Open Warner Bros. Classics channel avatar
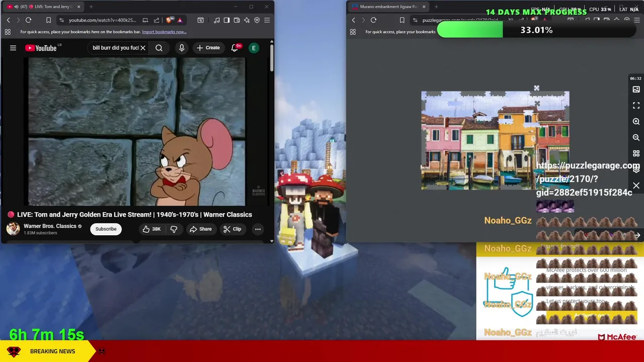 point(13,229)
